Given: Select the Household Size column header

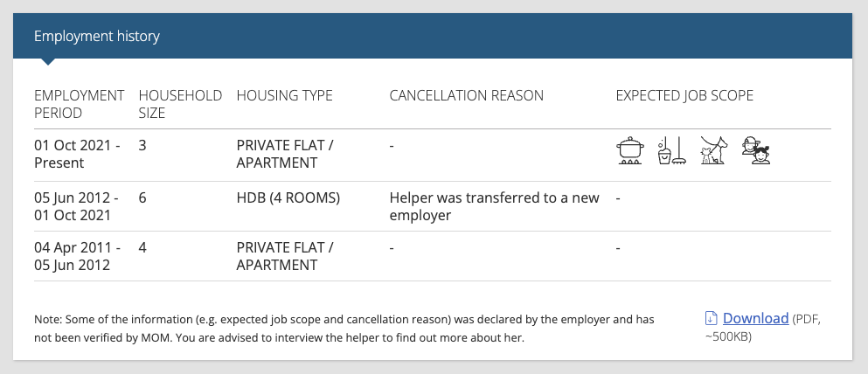Looking at the screenshot, I should click(x=180, y=104).
